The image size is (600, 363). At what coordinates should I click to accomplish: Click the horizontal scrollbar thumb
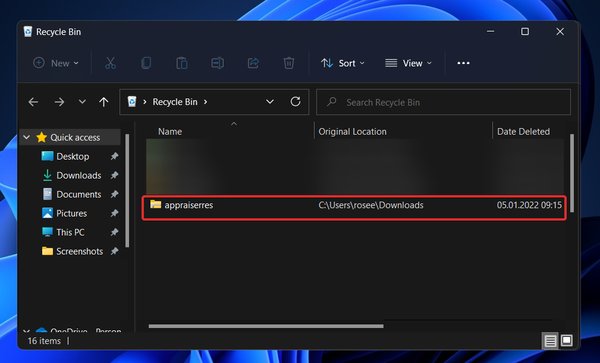(x=266, y=326)
